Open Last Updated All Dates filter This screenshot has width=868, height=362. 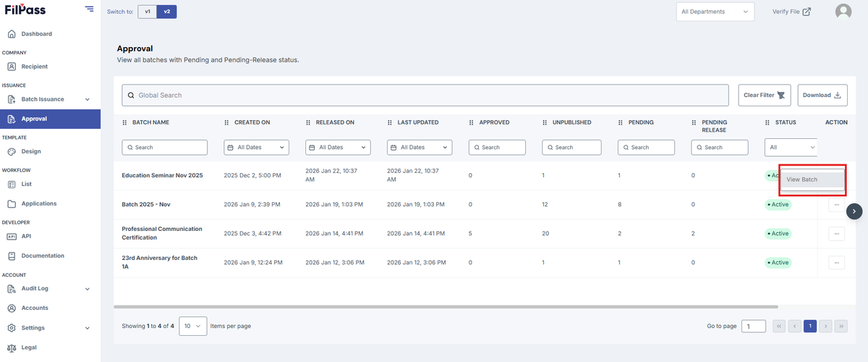tap(420, 147)
